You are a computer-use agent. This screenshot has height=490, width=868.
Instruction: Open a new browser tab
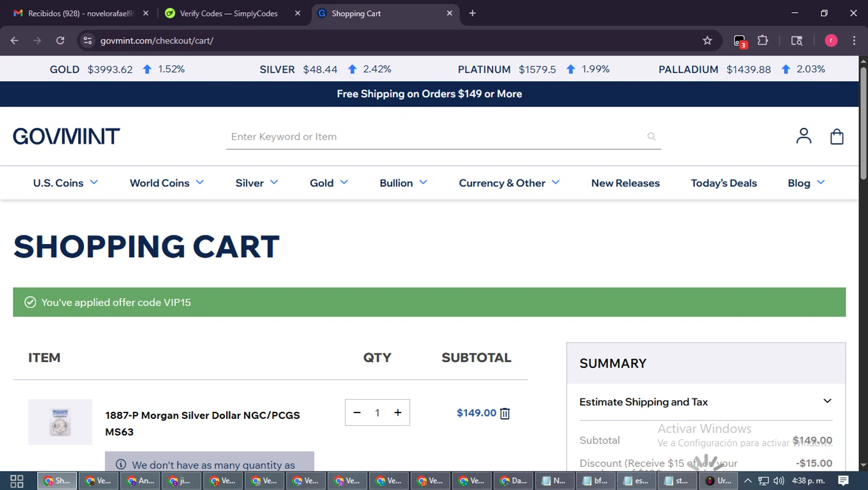472,13
